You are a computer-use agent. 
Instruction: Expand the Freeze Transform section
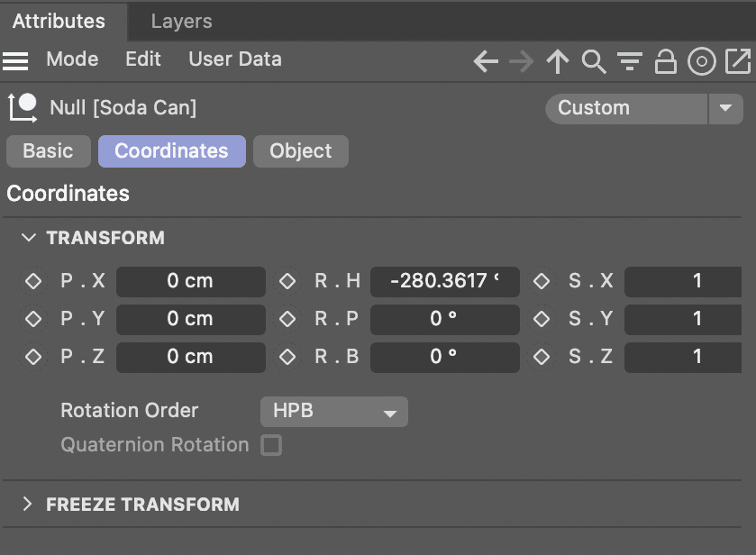[x=132, y=505]
